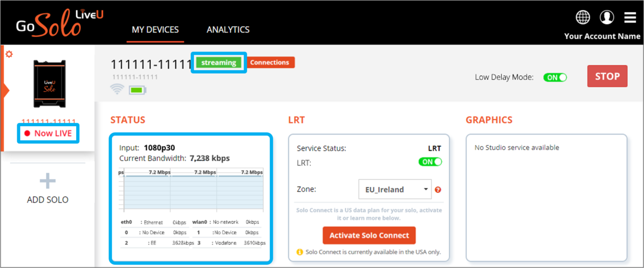The height and width of the screenshot is (268, 644).
Task: Click the ADD SOLO label
Action: (48, 200)
